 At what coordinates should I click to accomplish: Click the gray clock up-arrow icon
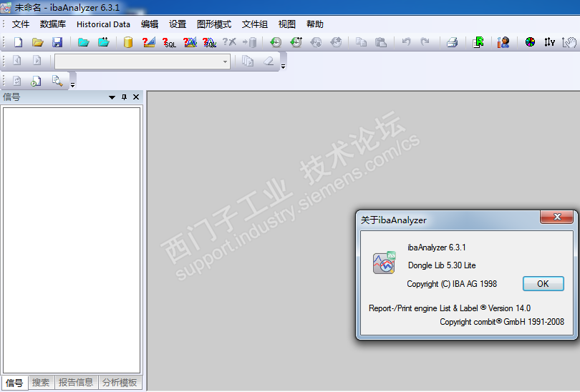click(336, 42)
